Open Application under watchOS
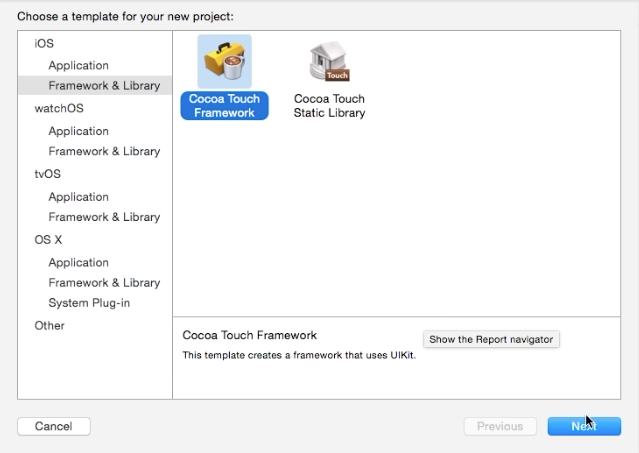Viewport: 639px width, 453px height. tap(78, 131)
